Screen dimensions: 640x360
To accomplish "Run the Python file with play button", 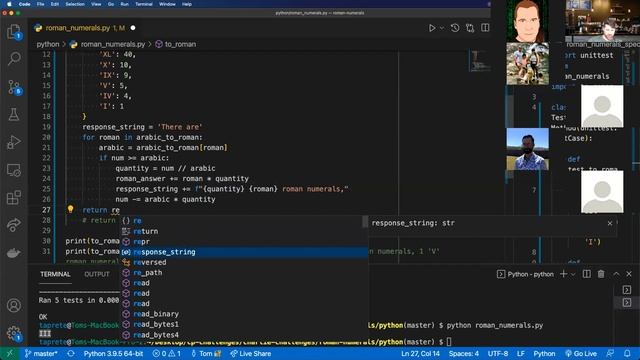I will pos(431,28).
